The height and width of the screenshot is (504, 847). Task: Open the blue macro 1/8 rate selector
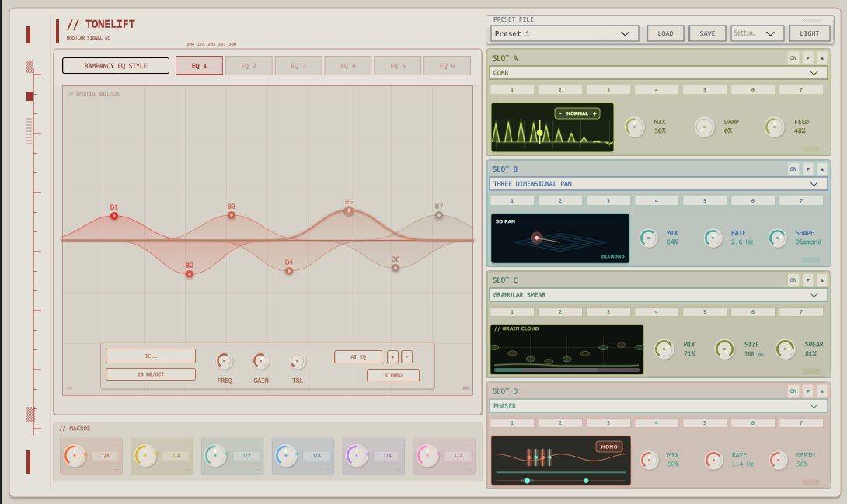(x=316, y=456)
